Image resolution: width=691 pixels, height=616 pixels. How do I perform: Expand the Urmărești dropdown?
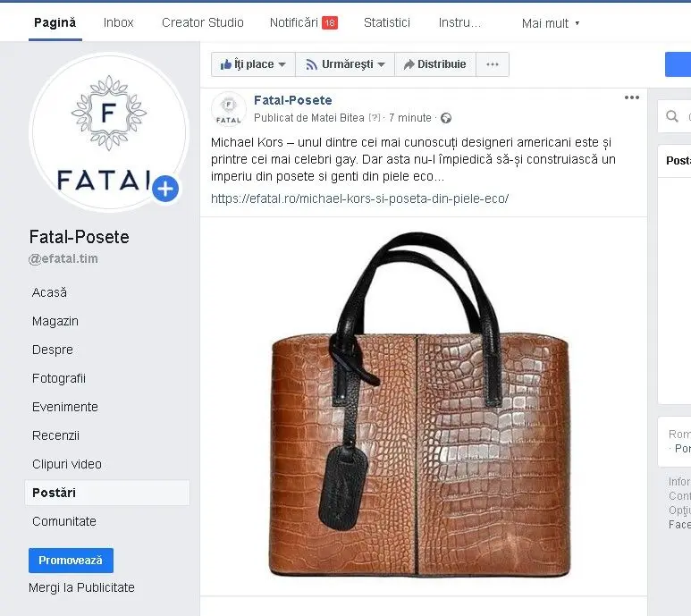[345, 64]
